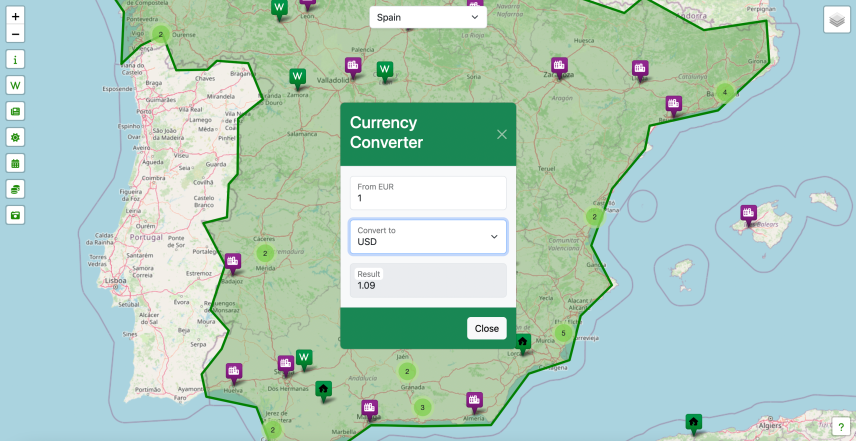Click the purple city marker on Mallorca
Viewport: 856px width, 441px height.
pos(748,214)
